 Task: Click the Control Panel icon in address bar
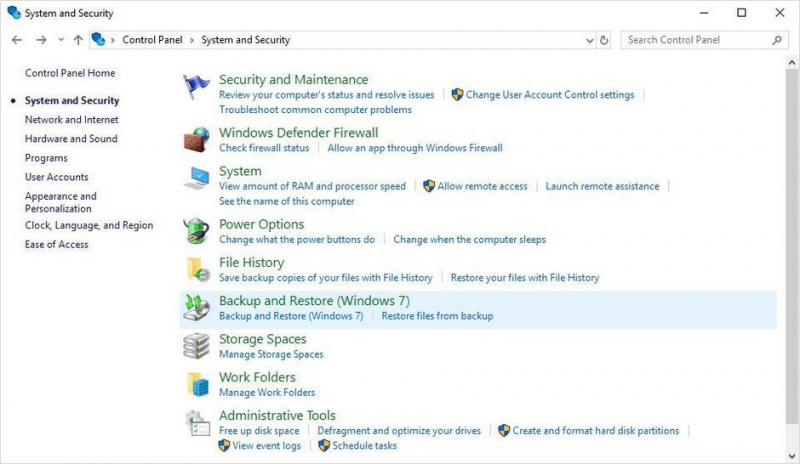[98, 39]
